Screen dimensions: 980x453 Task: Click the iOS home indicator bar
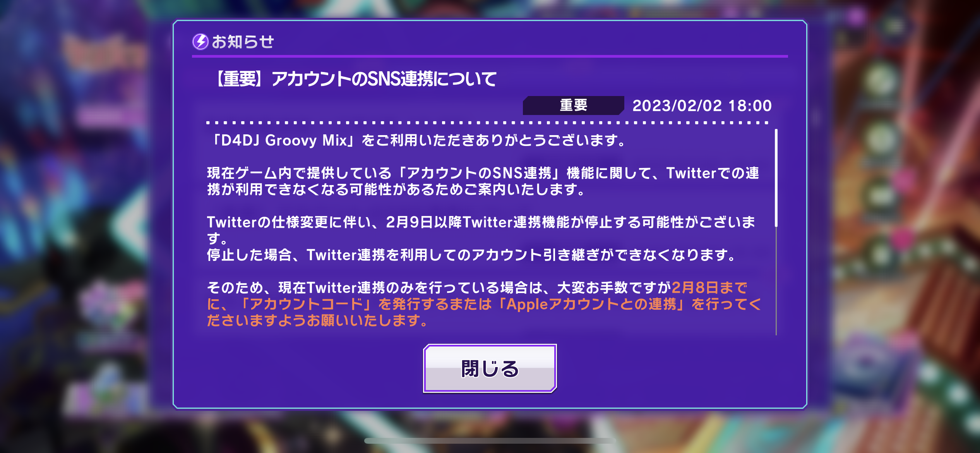pos(490,441)
